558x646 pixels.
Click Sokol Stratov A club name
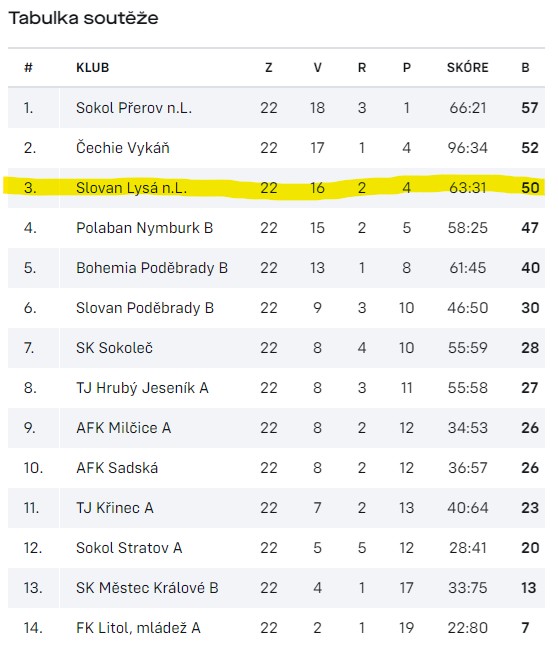click(129, 548)
